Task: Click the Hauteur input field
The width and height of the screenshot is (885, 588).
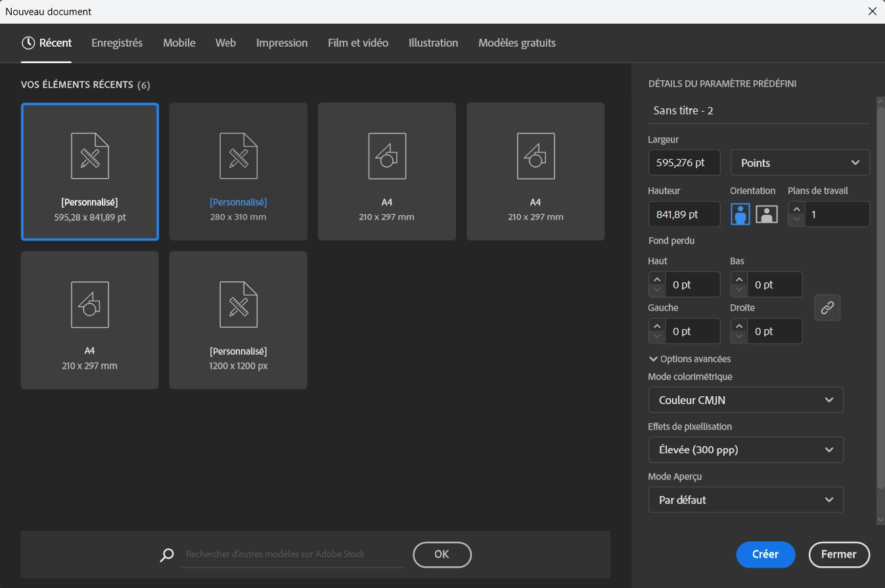Action: tap(684, 214)
